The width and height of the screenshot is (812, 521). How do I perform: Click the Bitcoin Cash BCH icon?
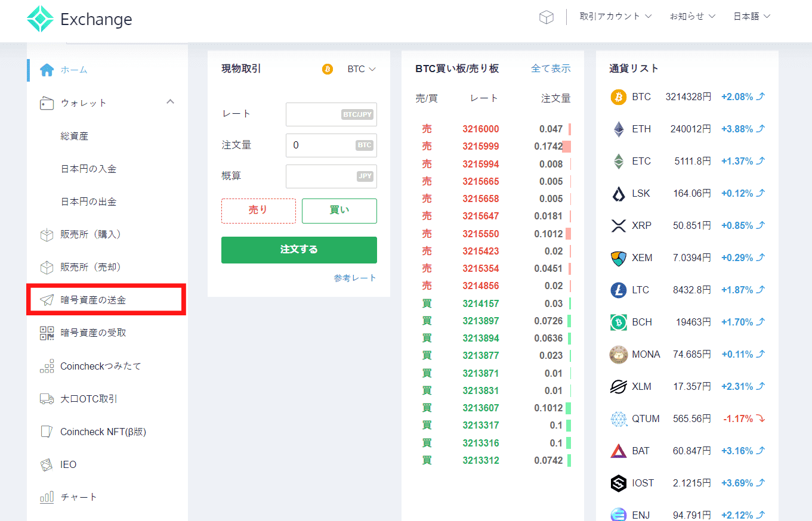coord(619,322)
